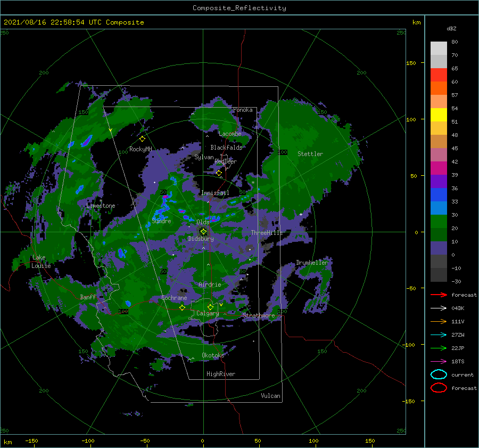479x448 pixels.
Task: Select the red forecast ellipse icon
Action: tap(439, 388)
